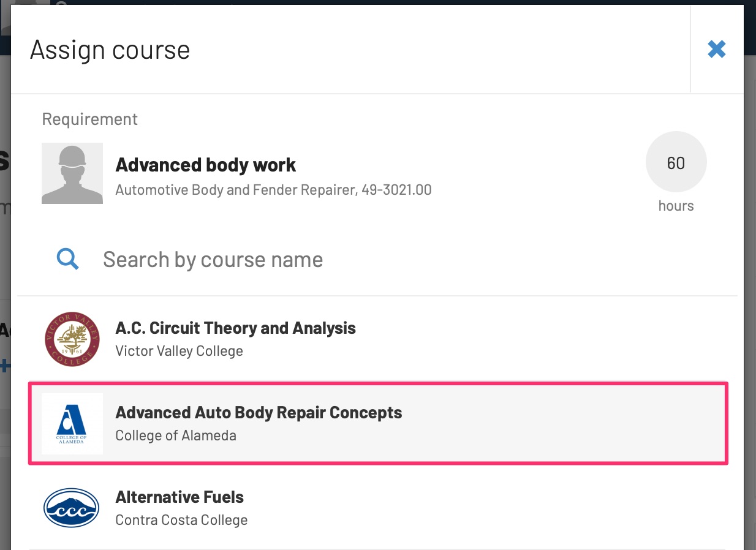This screenshot has height=550, width=756.
Task: Click the Requirement section label
Action: coord(90,119)
